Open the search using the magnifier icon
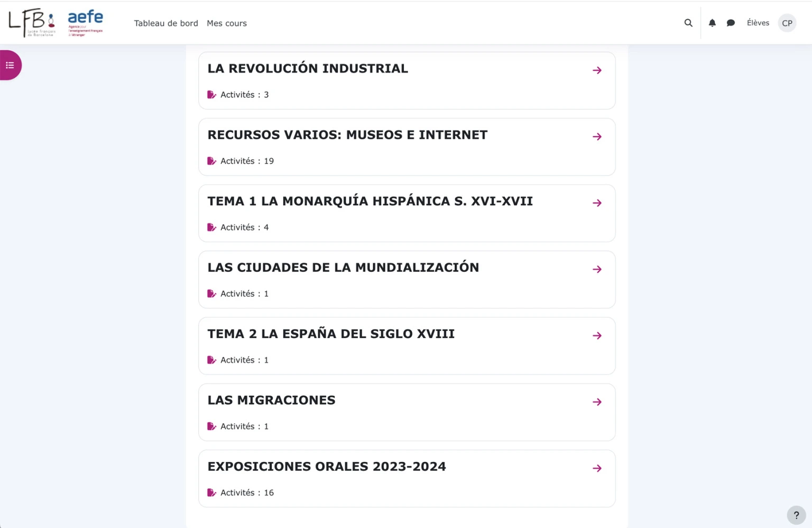Image resolution: width=812 pixels, height=528 pixels. (x=688, y=23)
